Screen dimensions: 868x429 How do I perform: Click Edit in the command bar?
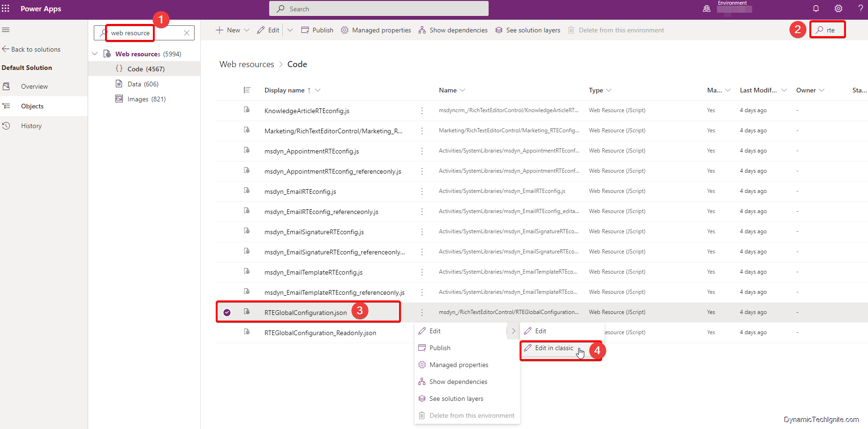pos(268,30)
